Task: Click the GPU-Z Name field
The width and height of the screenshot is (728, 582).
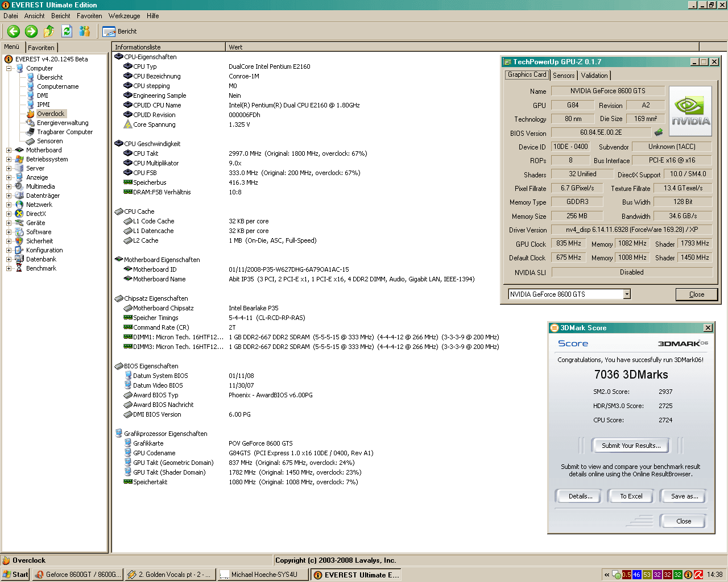Action: coord(607,91)
